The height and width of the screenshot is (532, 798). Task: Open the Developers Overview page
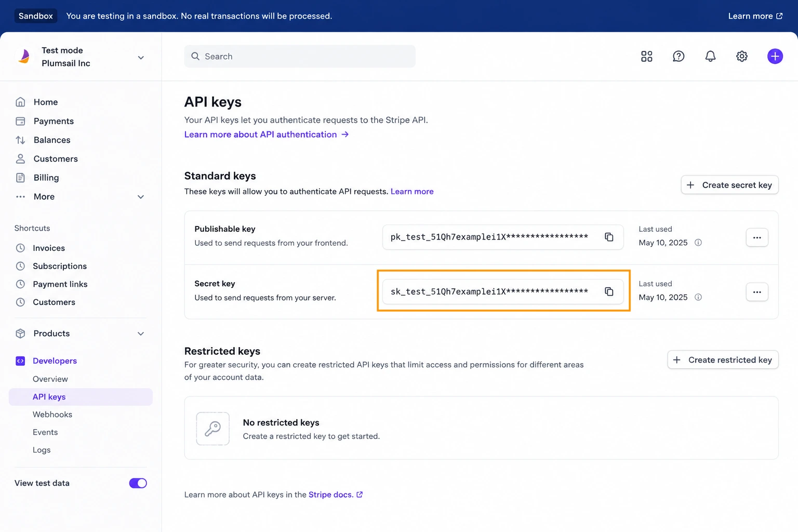(x=50, y=379)
